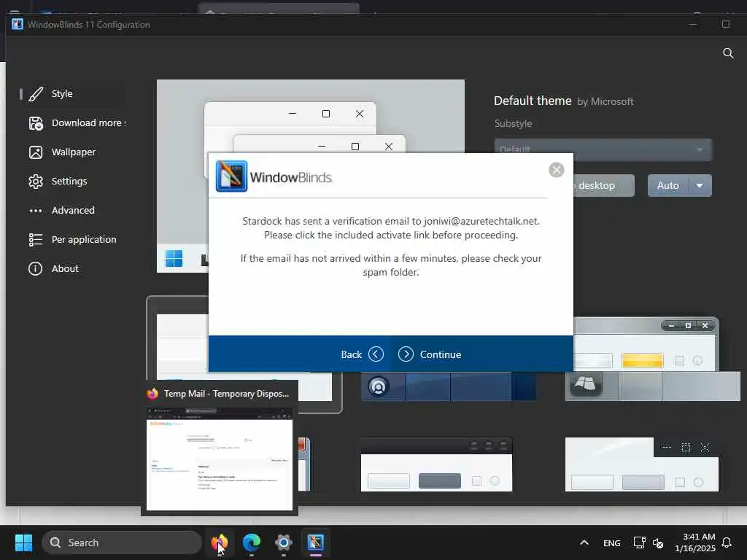Click the Firefox icon in preview tooltip

(152, 393)
